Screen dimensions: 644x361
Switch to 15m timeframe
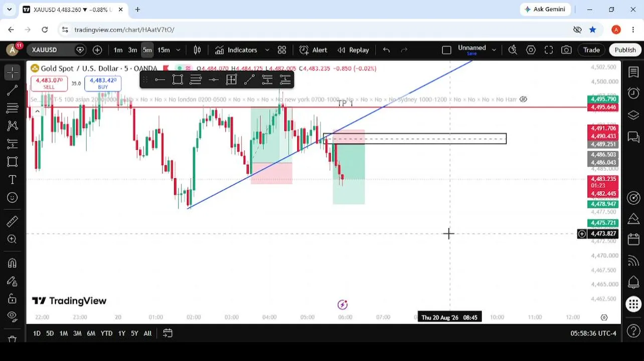pyautogui.click(x=164, y=50)
